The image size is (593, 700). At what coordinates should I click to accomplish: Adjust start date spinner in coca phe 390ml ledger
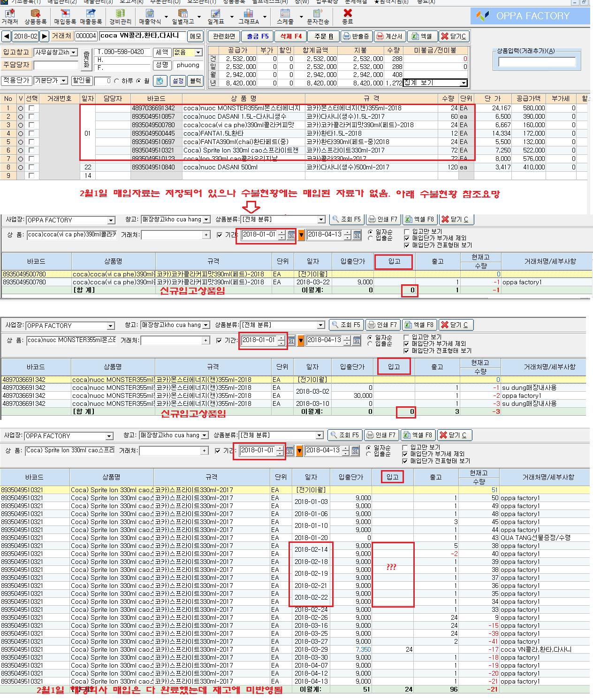[281, 235]
